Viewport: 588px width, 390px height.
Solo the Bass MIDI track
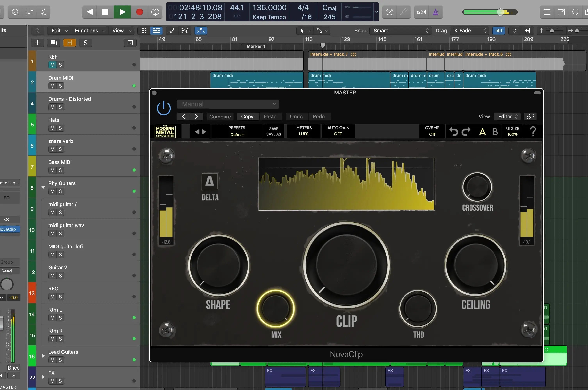[60, 170]
